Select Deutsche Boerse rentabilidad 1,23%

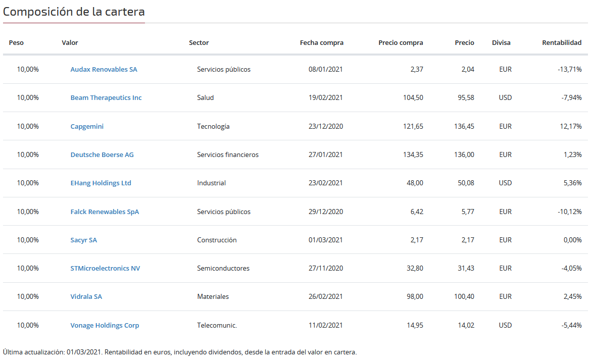(x=573, y=154)
